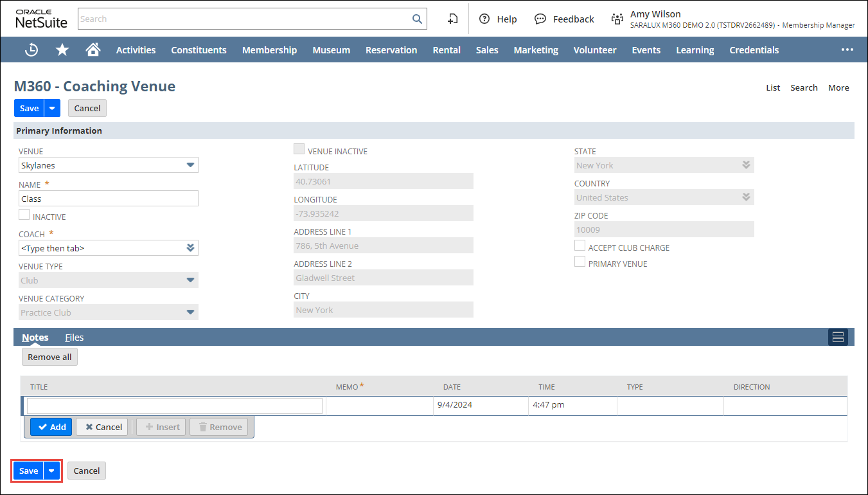
Task: Open Help from the question mark icon
Action: pos(484,19)
